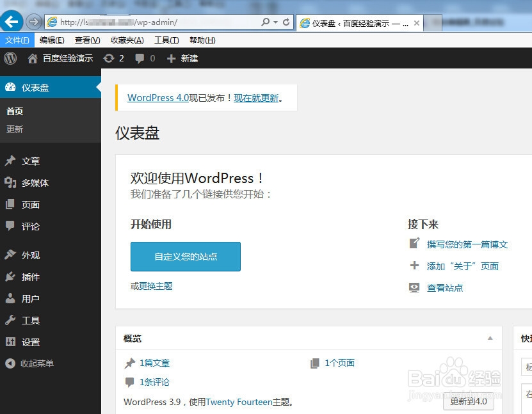This screenshot has height=414, width=532.
Task: Click the pushpin icon beside 1篇文章
Action: 129,363
